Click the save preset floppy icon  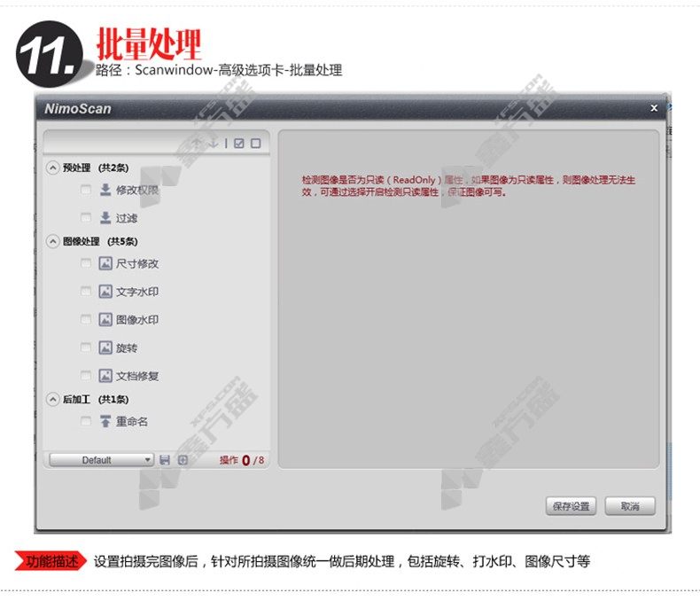tap(165, 460)
